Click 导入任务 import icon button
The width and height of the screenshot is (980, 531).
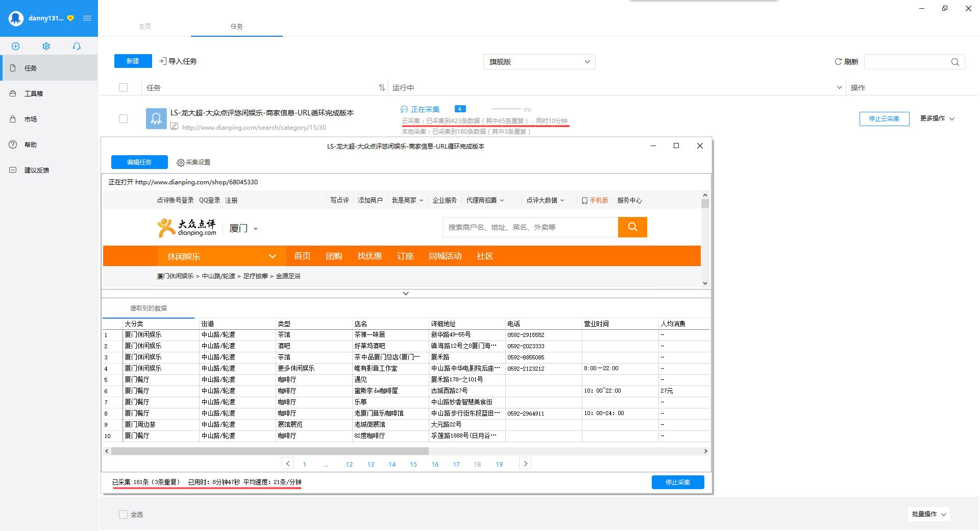178,61
